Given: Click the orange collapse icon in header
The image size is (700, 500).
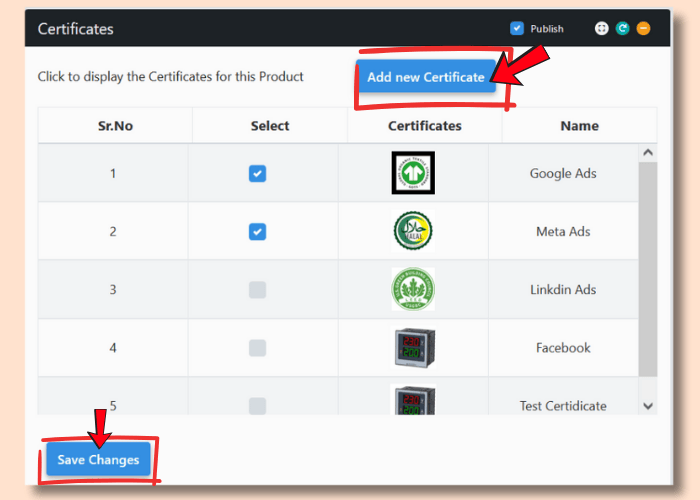Looking at the screenshot, I should (x=643, y=29).
